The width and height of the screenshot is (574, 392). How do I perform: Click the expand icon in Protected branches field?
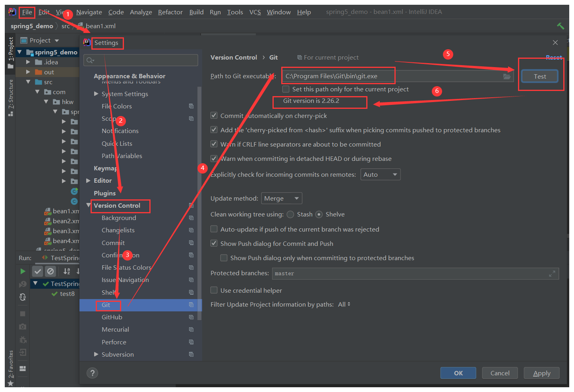coord(552,274)
